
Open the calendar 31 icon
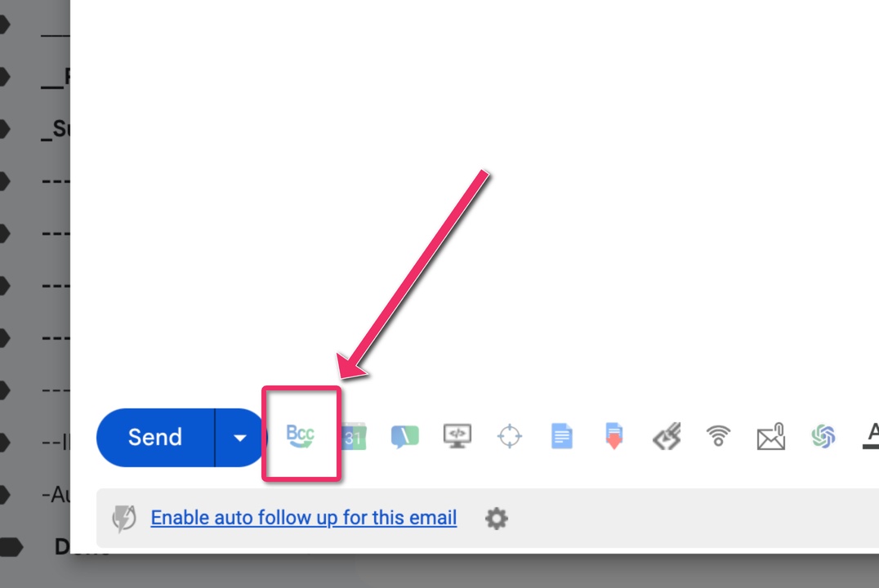pos(355,436)
